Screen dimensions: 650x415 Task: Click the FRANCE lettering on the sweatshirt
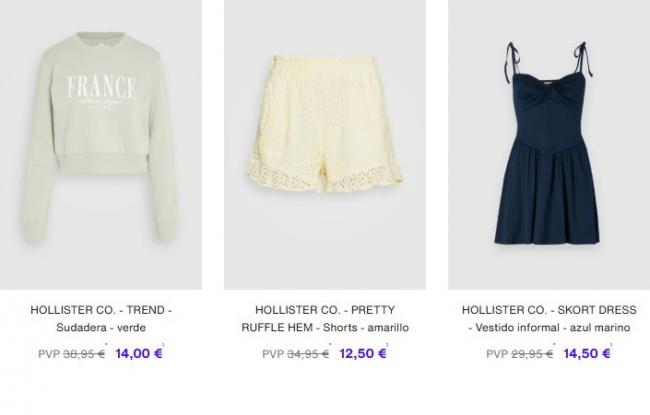(102, 87)
